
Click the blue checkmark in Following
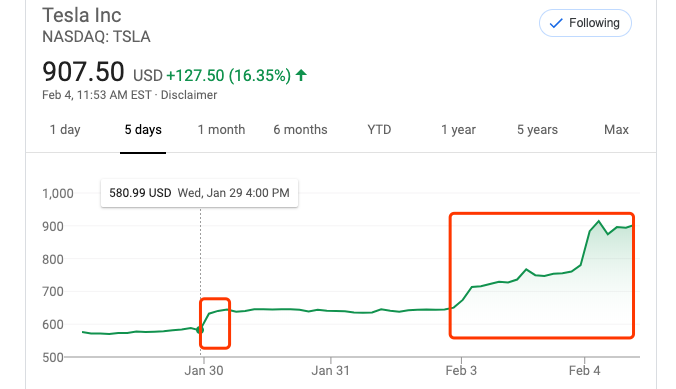point(556,23)
